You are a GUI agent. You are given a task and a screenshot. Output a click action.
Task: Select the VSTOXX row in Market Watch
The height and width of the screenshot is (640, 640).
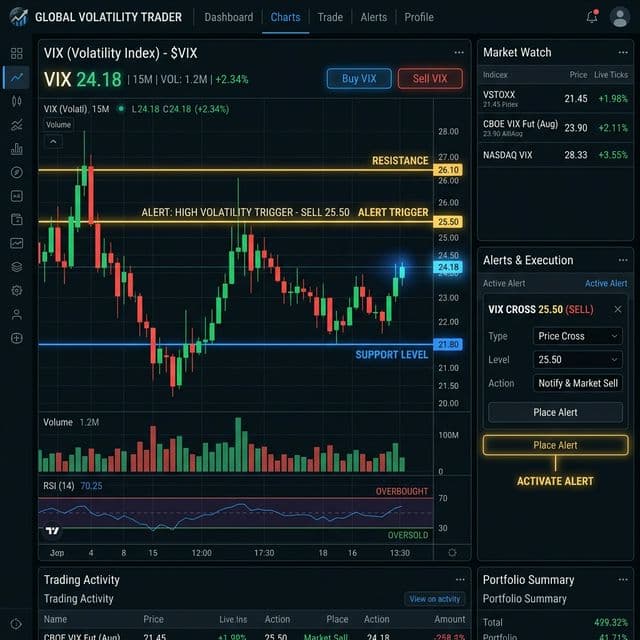pyautogui.click(x=555, y=99)
